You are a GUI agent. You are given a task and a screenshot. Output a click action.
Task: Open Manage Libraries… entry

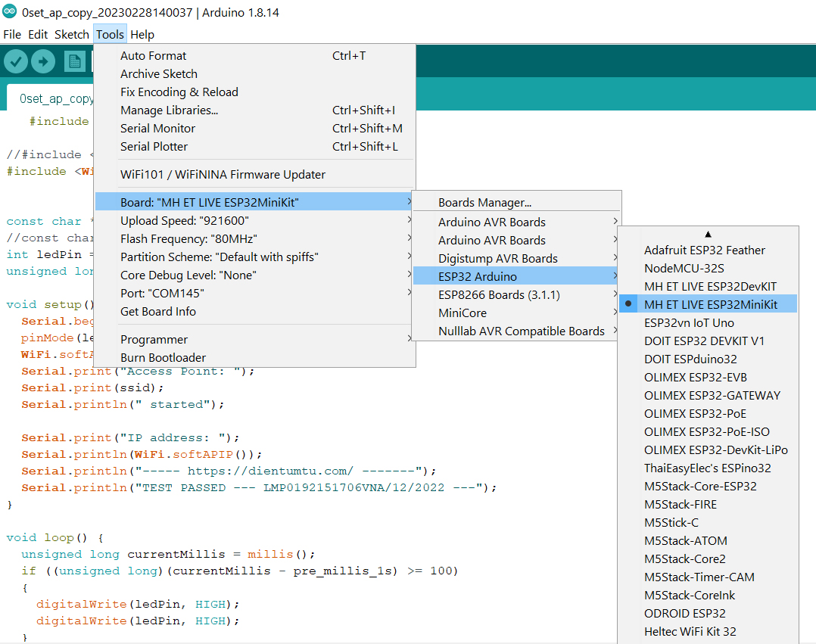pos(255,110)
